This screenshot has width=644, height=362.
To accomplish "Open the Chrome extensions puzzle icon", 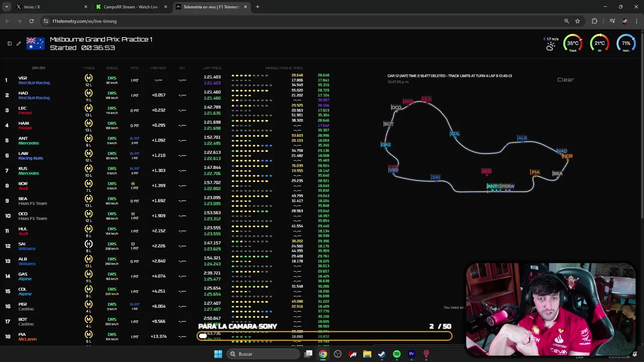I will tap(595, 21).
